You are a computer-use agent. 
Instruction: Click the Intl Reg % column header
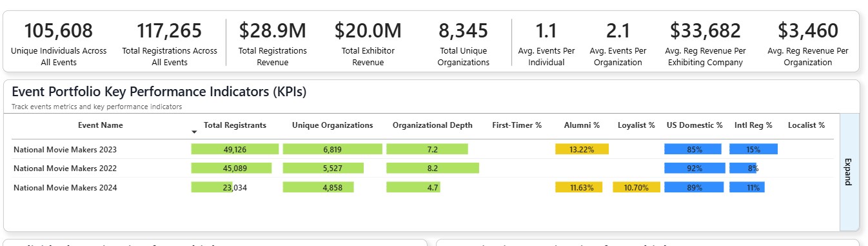(x=753, y=125)
